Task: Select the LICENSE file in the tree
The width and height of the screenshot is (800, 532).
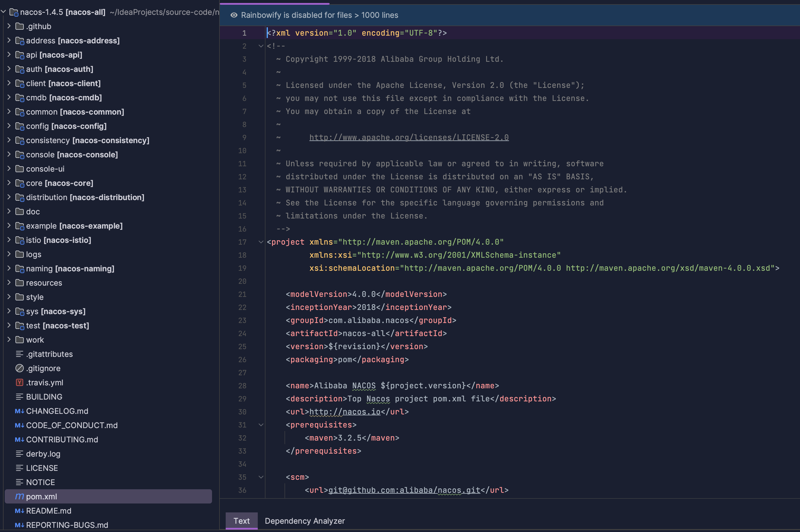Action: [108, 468]
